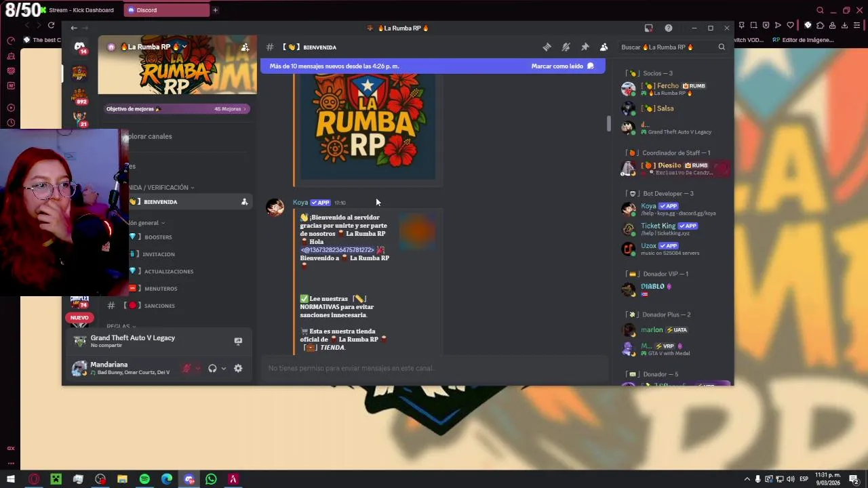Viewport: 868px width, 488px height.
Task: Click the chat scrollbar thumb
Action: pyautogui.click(x=608, y=124)
